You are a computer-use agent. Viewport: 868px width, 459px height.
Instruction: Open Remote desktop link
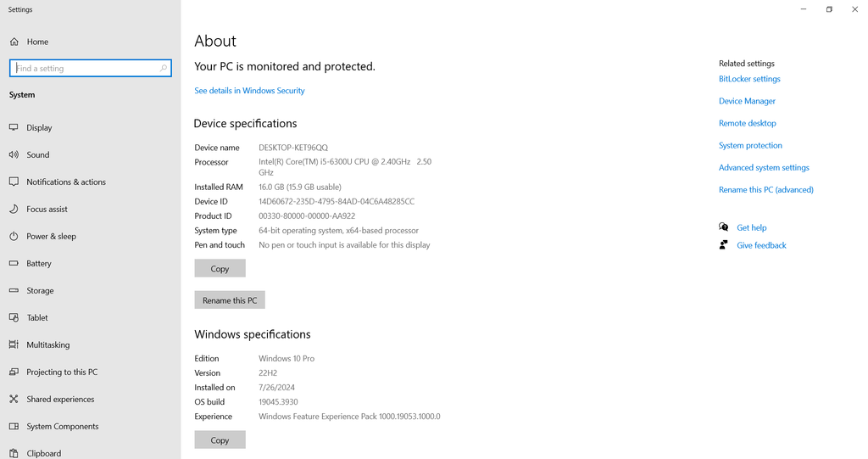coord(748,123)
